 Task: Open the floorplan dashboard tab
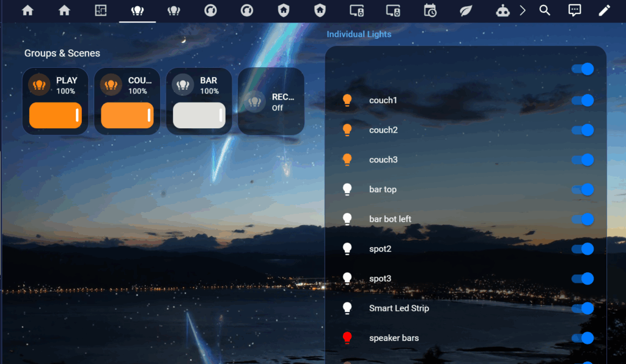click(101, 10)
